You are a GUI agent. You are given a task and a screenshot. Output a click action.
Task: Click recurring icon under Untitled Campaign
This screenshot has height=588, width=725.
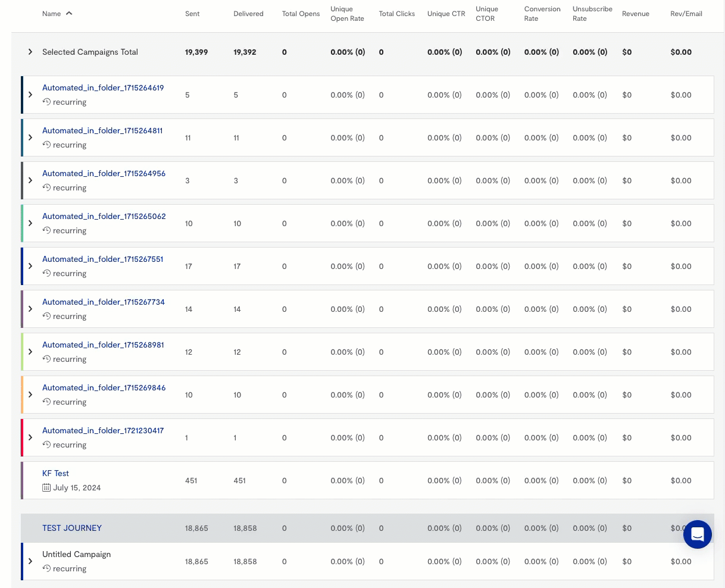click(x=46, y=568)
